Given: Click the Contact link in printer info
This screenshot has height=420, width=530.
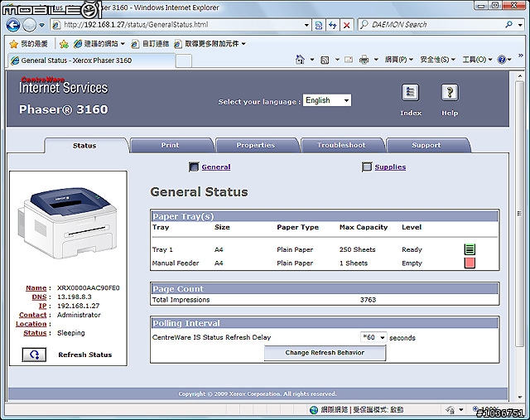Looking at the screenshot, I should 33,315.
